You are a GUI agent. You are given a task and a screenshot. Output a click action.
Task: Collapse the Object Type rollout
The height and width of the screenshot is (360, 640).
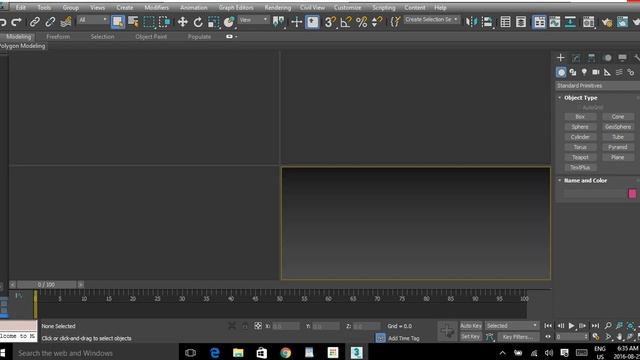(x=580, y=98)
